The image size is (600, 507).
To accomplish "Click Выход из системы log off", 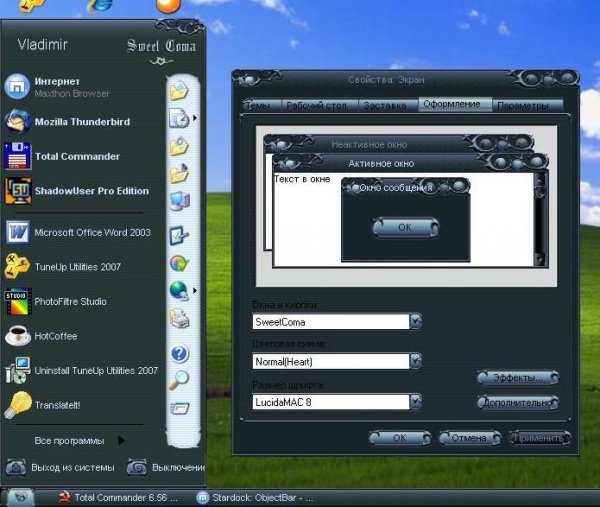I will 60,467.
